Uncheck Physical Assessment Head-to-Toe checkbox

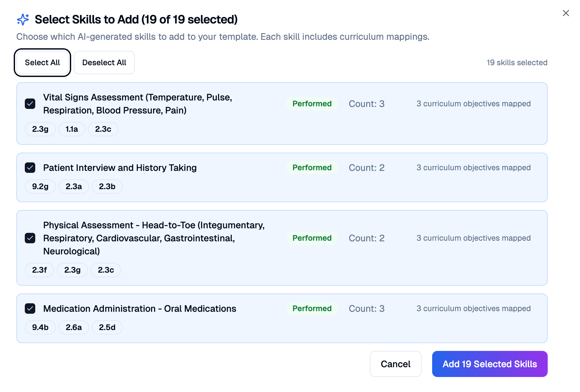[30, 238]
